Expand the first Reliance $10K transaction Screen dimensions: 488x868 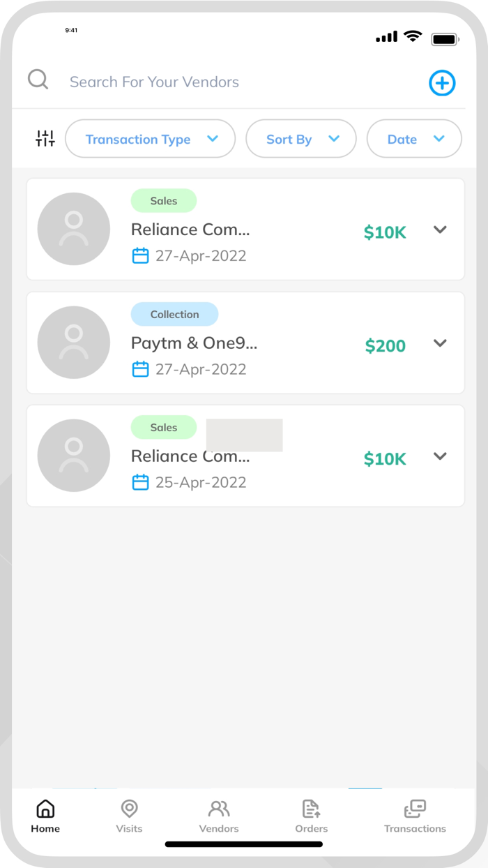[x=440, y=230]
